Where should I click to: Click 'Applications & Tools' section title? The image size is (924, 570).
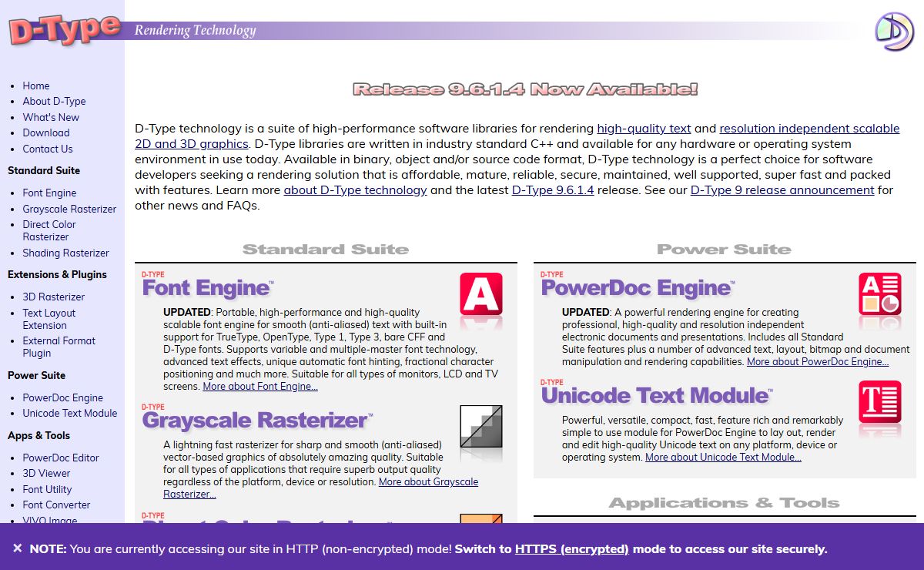pos(725,503)
